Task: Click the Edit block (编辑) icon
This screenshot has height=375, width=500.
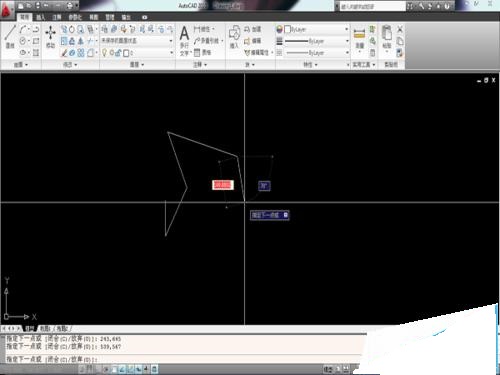Action: coord(252,41)
